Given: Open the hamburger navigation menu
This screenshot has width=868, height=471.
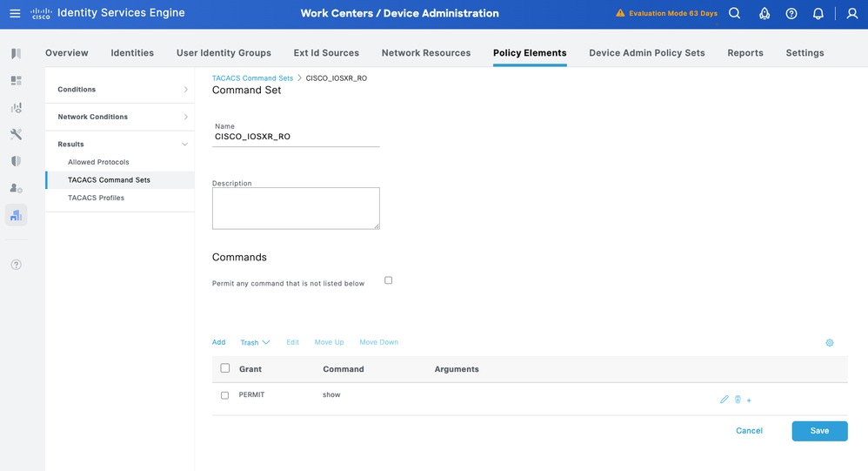Looking at the screenshot, I should tap(15, 13).
